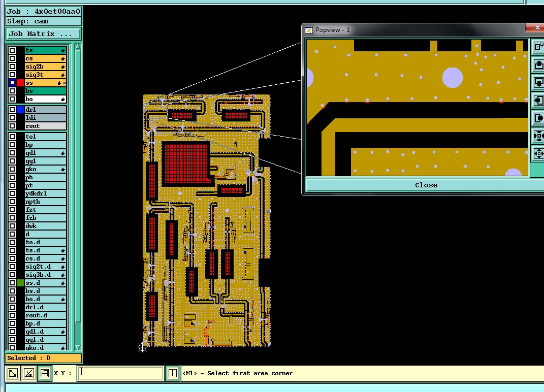Select the sig2b layer row
Viewport: 544px width, 392px height.
pyautogui.click(x=45, y=67)
